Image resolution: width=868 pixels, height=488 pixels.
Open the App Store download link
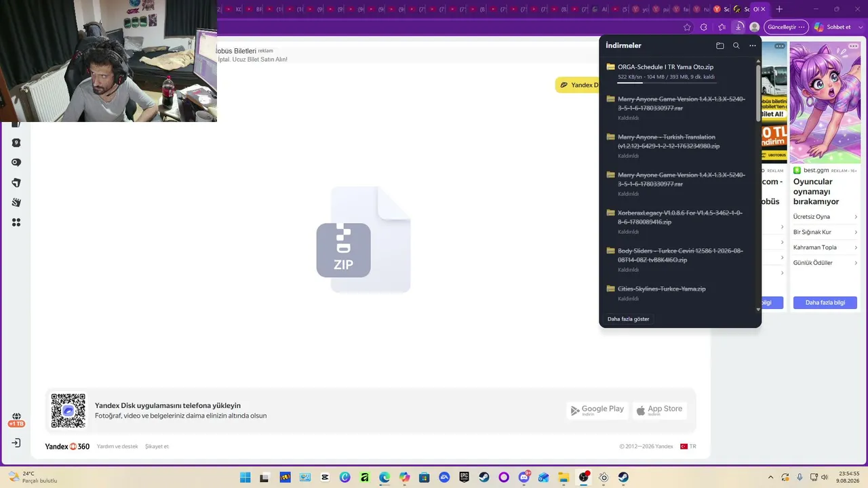[x=660, y=410]
